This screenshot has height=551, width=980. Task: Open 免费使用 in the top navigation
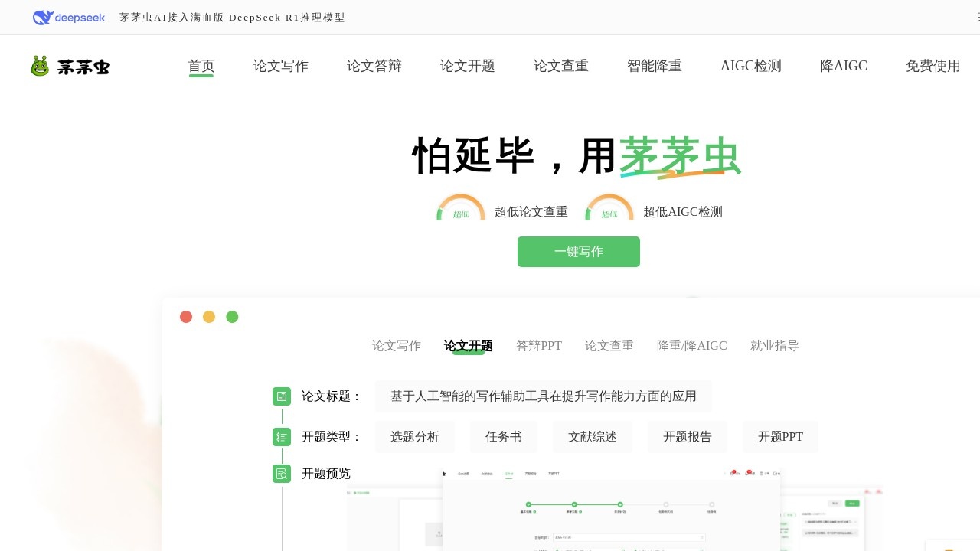933,66
